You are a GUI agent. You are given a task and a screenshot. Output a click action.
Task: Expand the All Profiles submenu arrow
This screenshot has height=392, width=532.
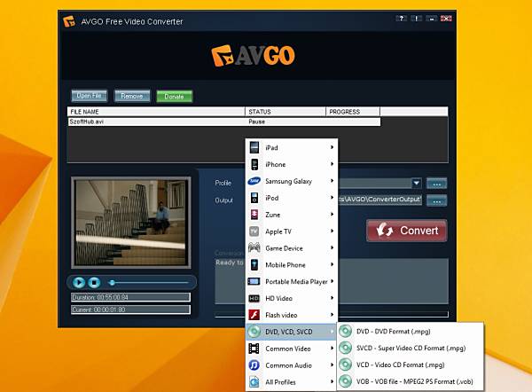[332, 381]
